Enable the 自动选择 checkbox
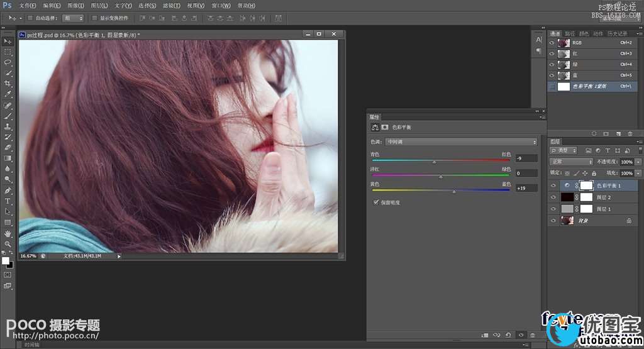 pyautogui.click(x=30, y=18)
